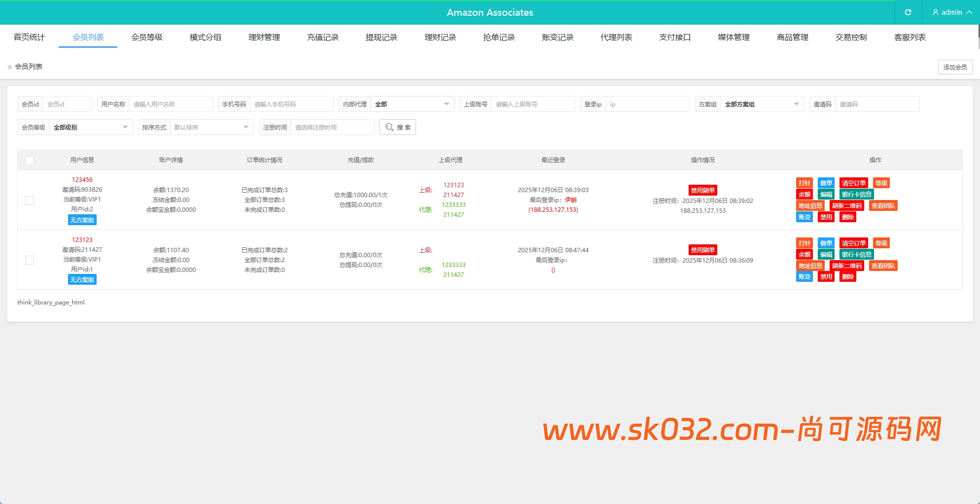Click the 无方案组 badge for member 123123
The height and width of the screenshot is (504, 980).
(82, 279)
